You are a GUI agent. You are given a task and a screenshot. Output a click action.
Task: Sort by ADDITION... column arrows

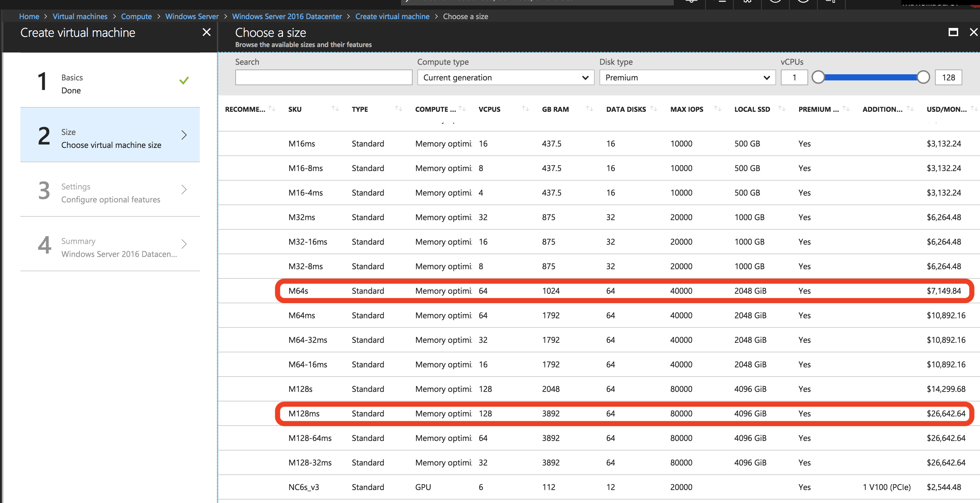(910, 109)
